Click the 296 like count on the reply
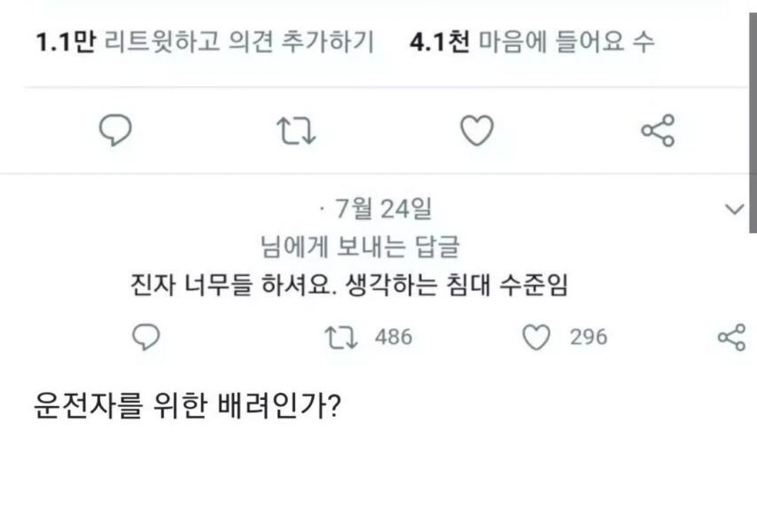 [589, 337]
